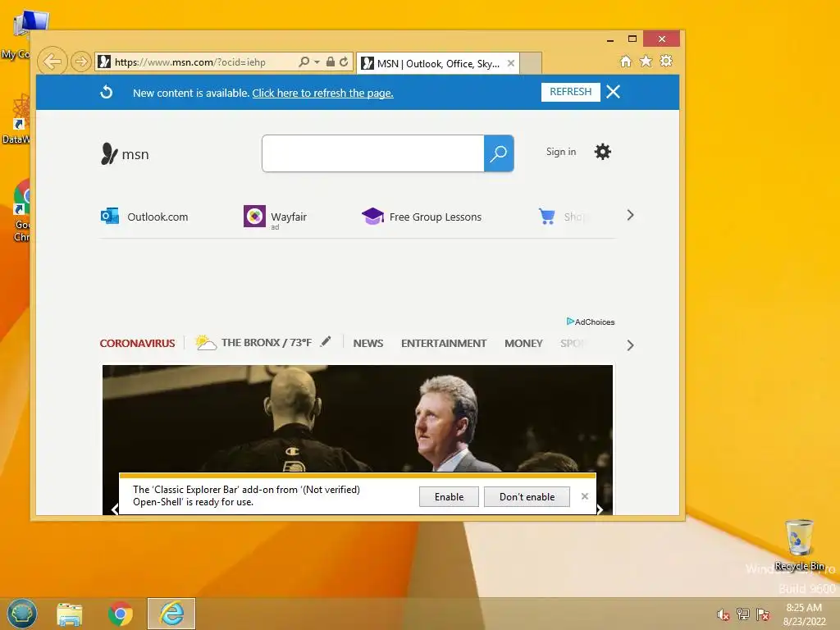Click the IE forward arrow button

(81, 62)
